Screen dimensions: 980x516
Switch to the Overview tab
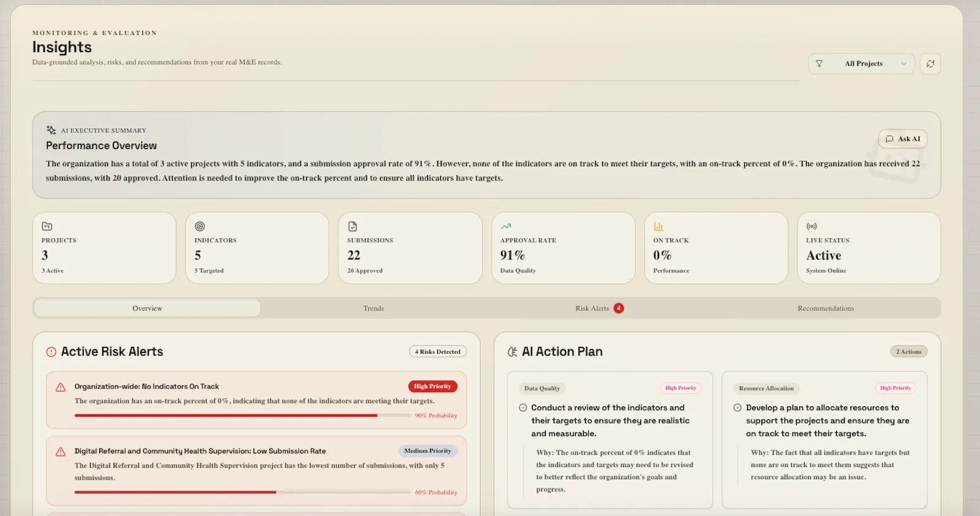pos(147,308)
